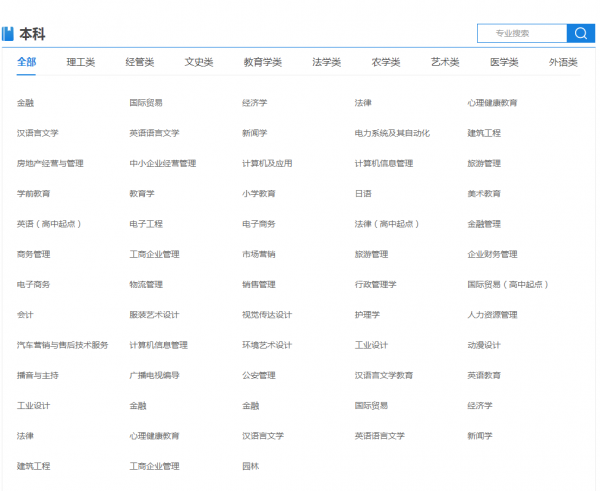Open the 法学类 tab
This screenshot has width=600, height=491.
(x=326, y=62)
